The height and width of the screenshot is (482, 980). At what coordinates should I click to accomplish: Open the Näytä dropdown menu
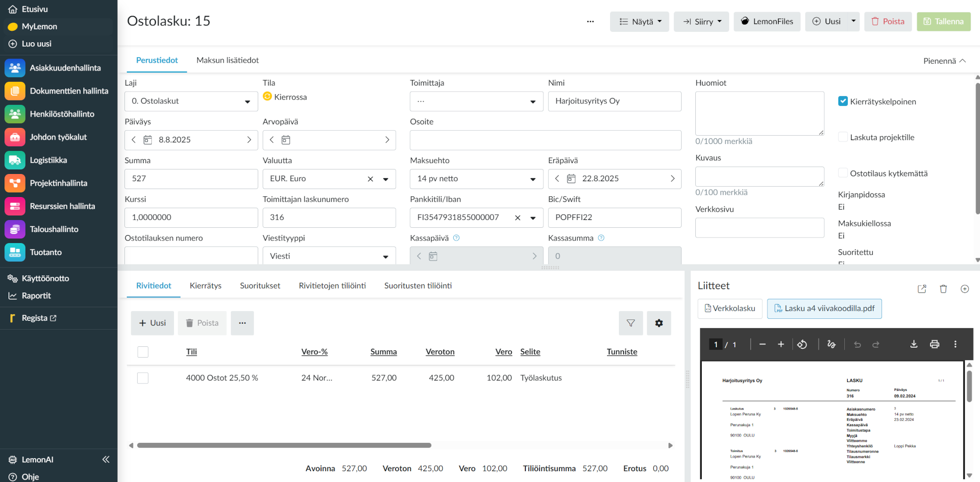[639, 22]
